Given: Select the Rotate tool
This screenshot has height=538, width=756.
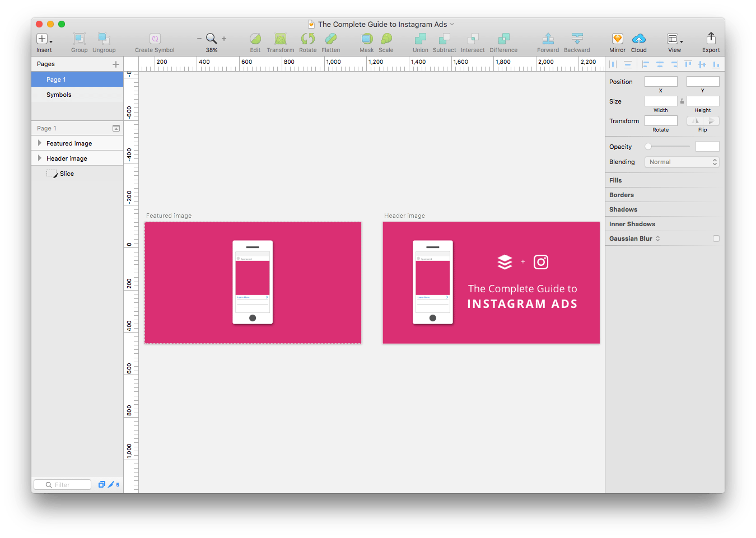Looking at the screenshot, I should (308, 39).
